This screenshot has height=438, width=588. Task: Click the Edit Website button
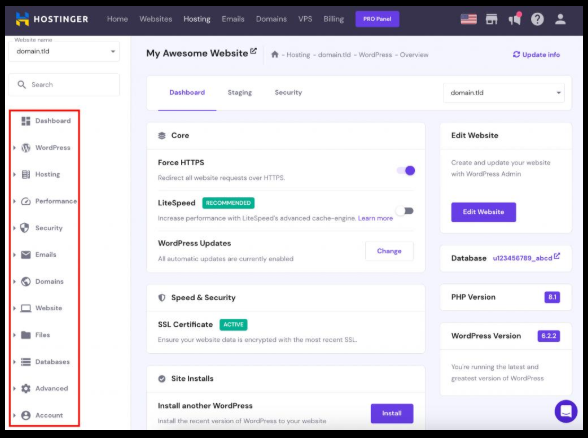point(483,212)
